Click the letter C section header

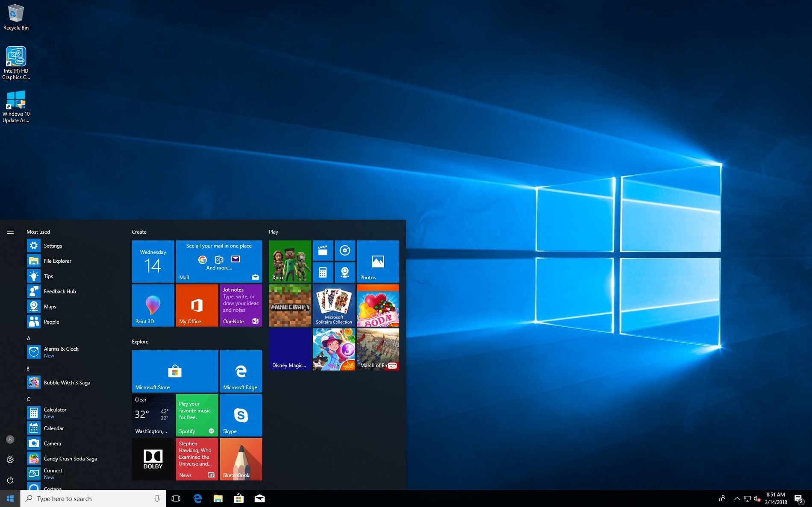[28, 399]
